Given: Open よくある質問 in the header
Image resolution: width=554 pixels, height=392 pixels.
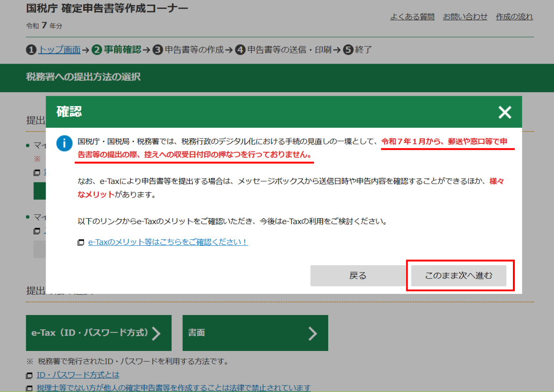Looking at the screenshot, I should (x=412, y=17).
